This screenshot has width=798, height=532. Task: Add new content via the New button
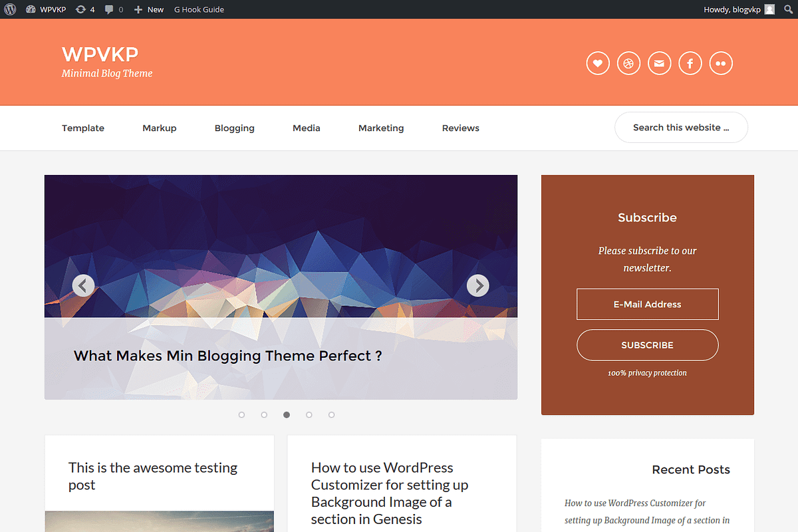(x=148, y=9)
